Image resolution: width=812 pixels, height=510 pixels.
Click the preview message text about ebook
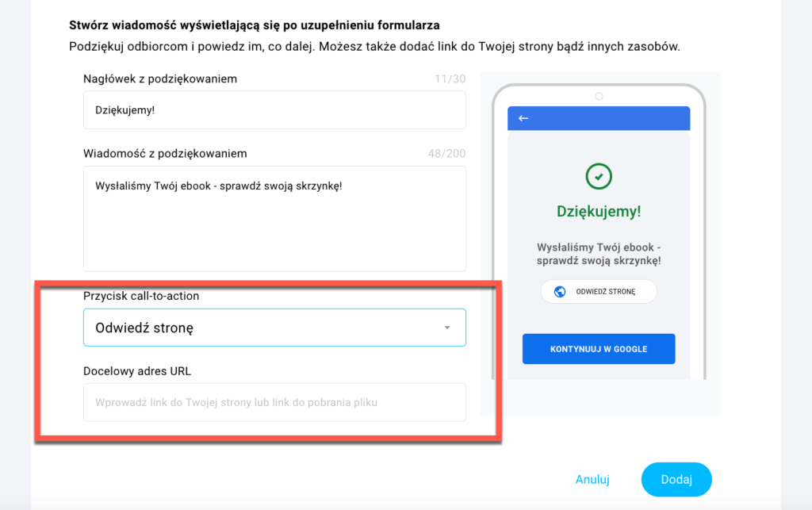599,254
